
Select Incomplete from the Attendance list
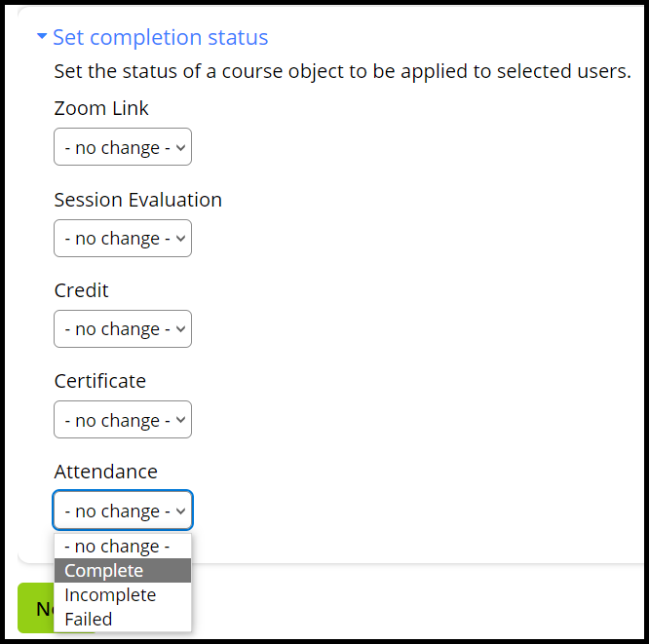point(110,595)
